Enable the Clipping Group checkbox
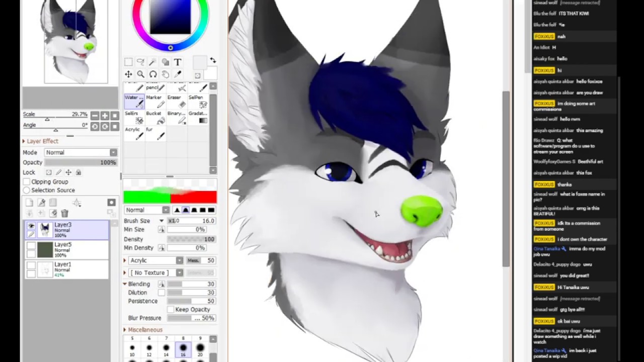 (x=27, y=182)
